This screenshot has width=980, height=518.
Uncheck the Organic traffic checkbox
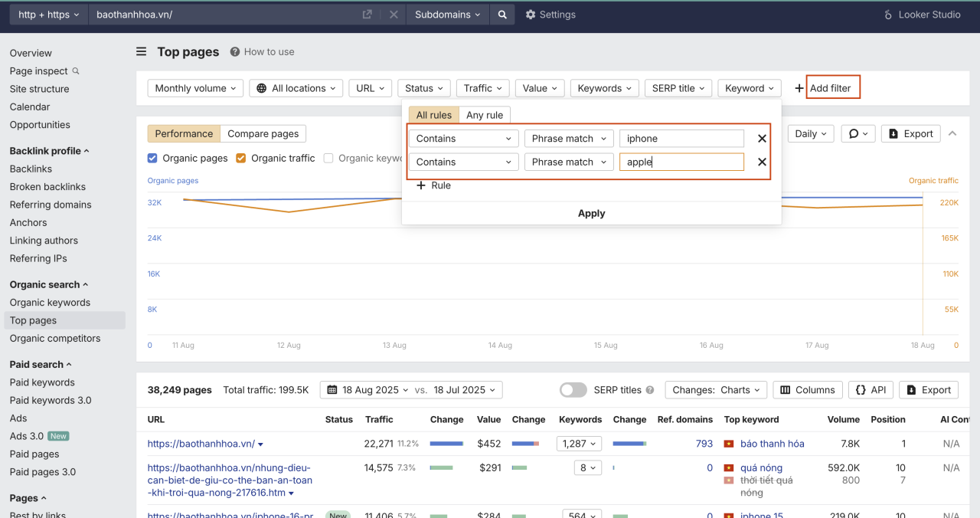[241, 158]
